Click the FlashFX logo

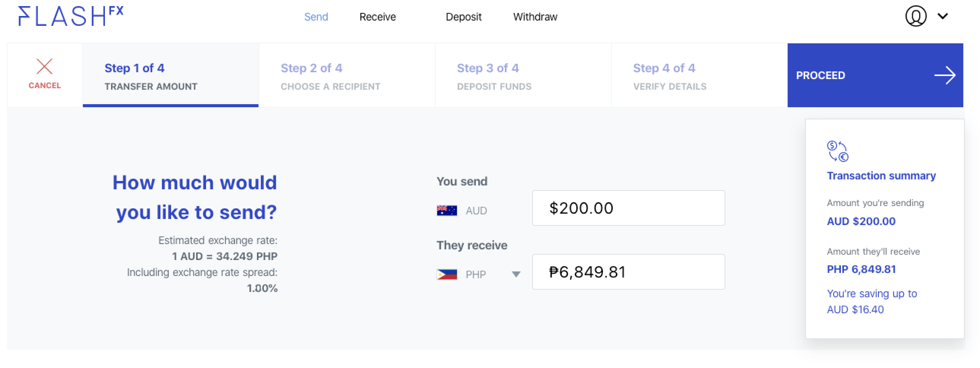70,16
